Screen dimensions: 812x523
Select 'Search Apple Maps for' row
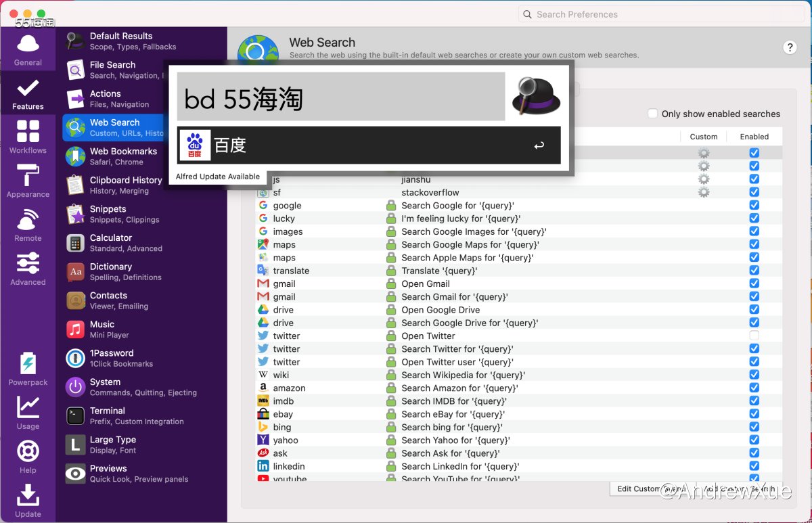tap(518, 258)
